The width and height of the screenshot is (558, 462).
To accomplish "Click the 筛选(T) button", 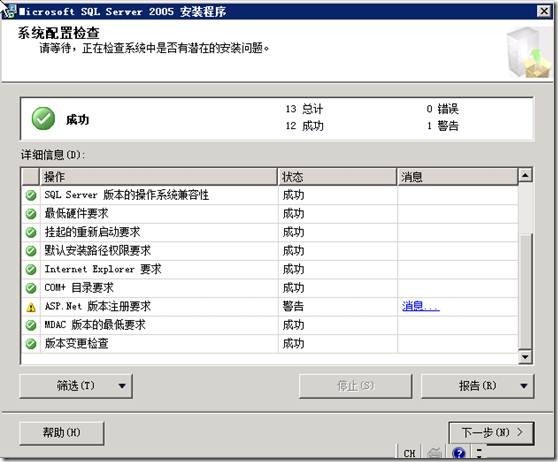I will pyautogui.click(x=76, y=386).
